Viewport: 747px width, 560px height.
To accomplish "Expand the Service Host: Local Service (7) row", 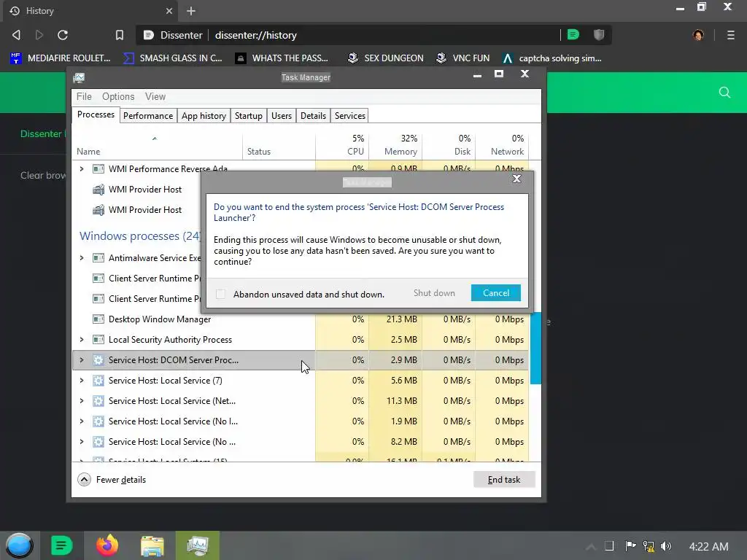I will (x=82, y=381).
